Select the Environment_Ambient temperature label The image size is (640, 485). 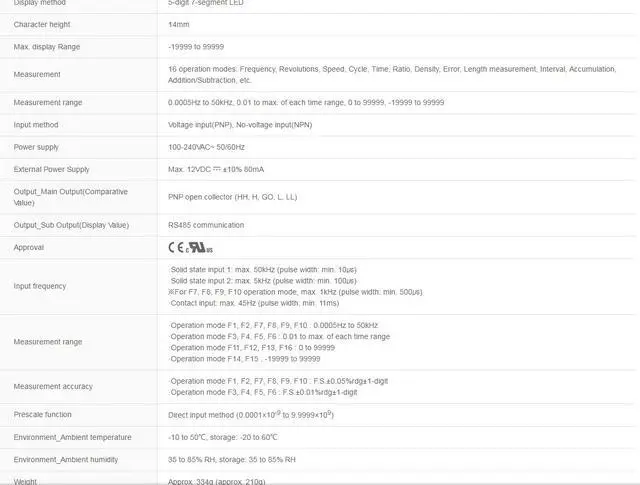click(x=73, y=437)
